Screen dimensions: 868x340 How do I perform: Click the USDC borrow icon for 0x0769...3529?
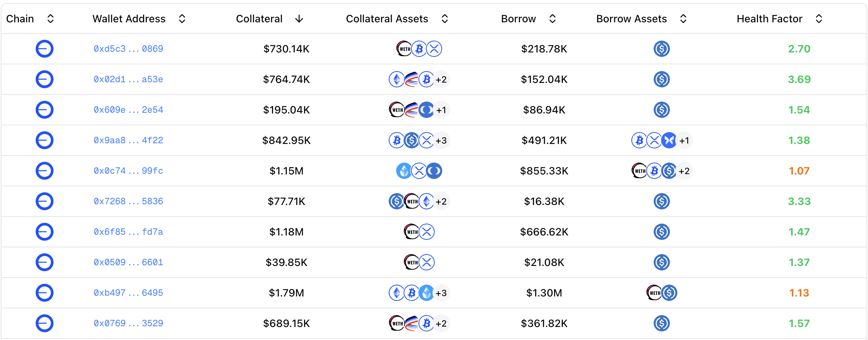click(x=661, y=323)
